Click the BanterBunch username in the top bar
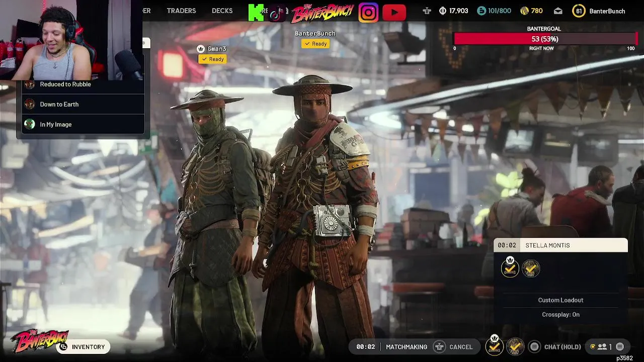The height and width of the screenshot is (362, 644). tap(607, 11)
